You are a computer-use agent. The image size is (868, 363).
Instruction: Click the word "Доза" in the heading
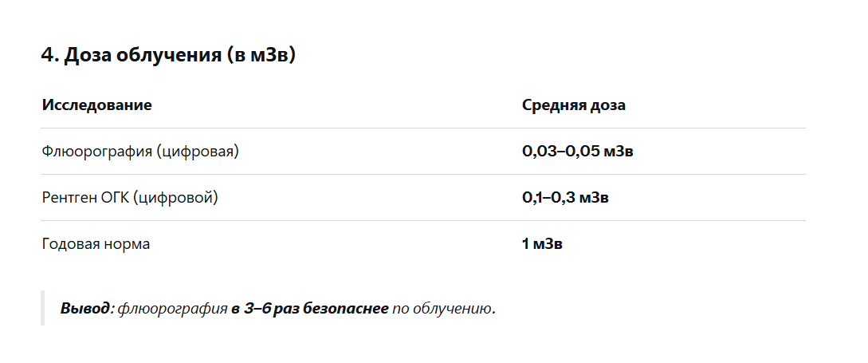(x=87, y=55)
